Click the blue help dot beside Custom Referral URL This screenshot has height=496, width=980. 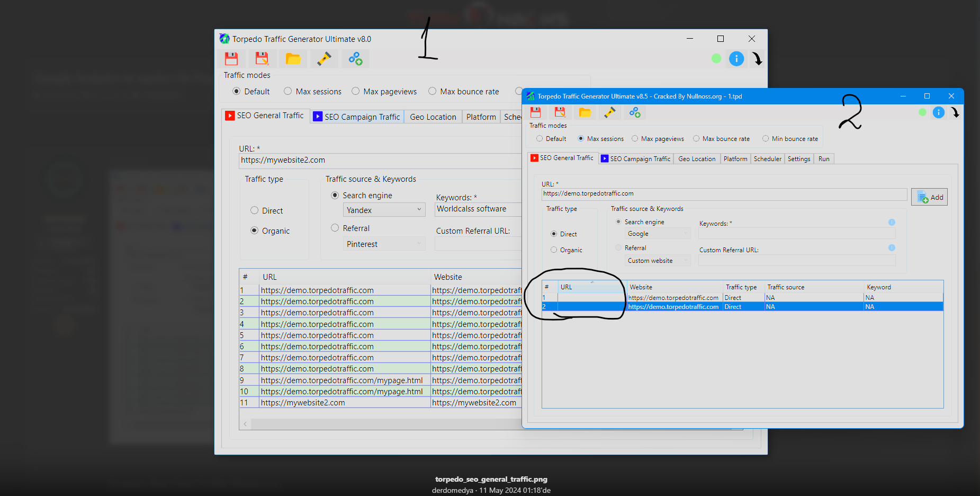[x=892, y=248]
